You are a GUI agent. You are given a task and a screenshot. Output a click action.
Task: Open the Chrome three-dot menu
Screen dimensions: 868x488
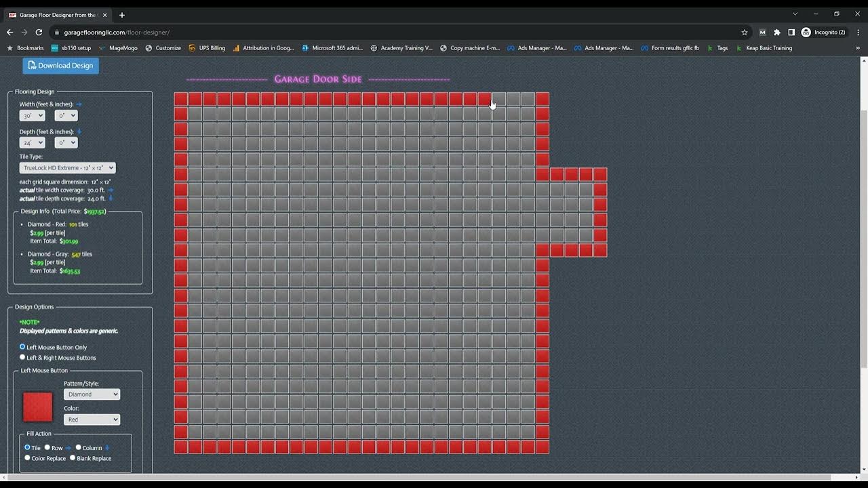pos(858,32)
